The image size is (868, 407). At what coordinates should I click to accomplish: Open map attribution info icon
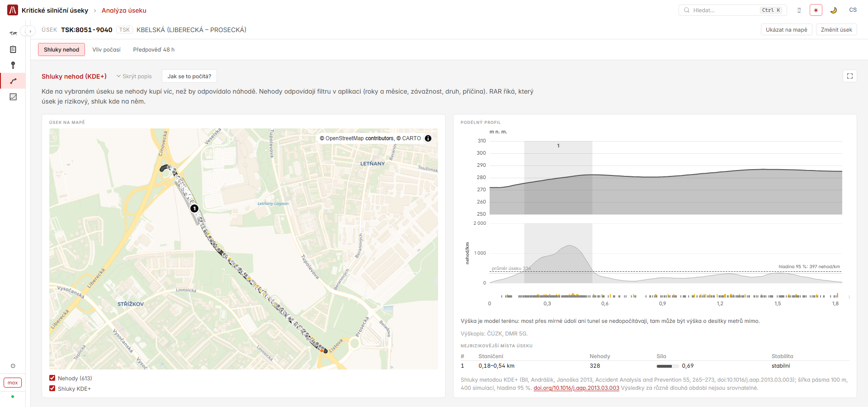428,138
